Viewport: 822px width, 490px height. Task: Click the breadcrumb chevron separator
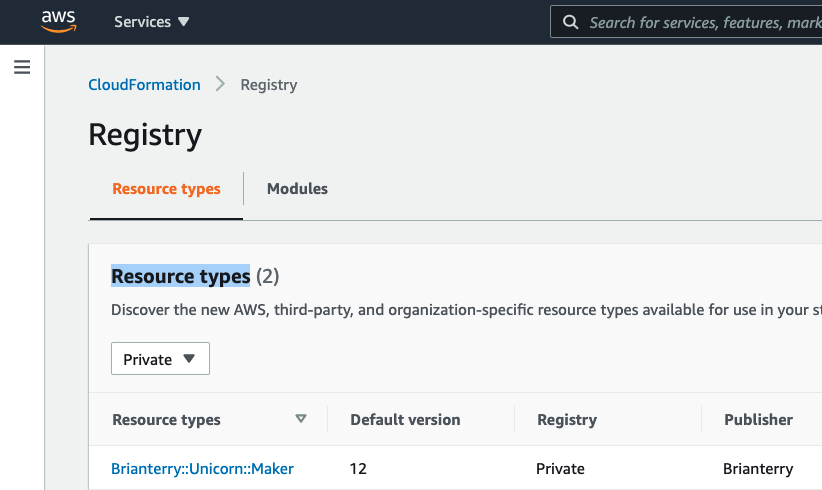pyautogui.click(x=221, y=85)
